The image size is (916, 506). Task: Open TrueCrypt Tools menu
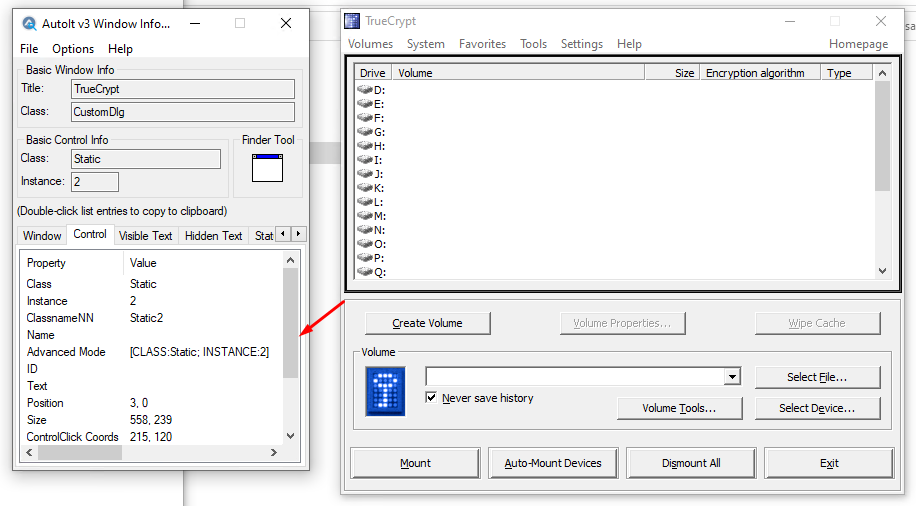pos(533,44)
